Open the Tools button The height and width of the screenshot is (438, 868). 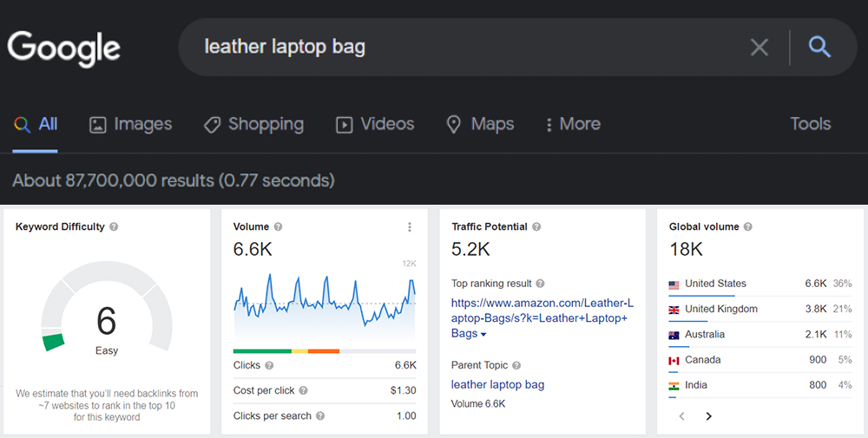pyautogui.click(x=811, y=124)
